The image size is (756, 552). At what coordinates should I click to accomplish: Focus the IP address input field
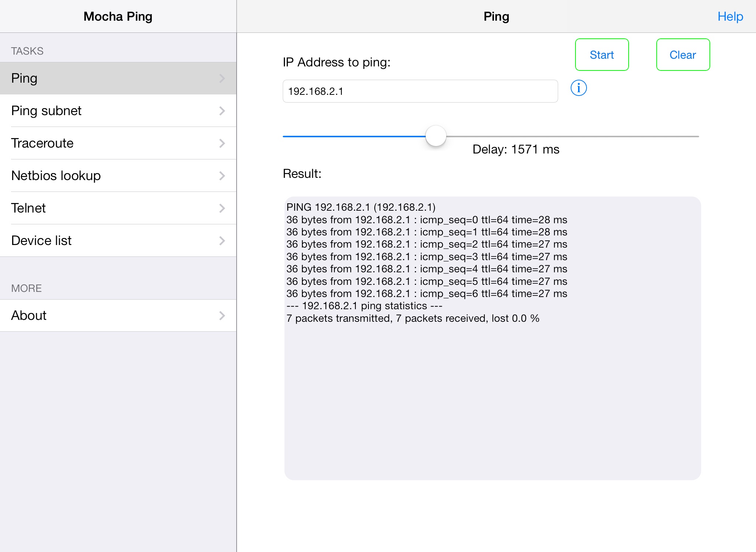click(x=420, y=91)
